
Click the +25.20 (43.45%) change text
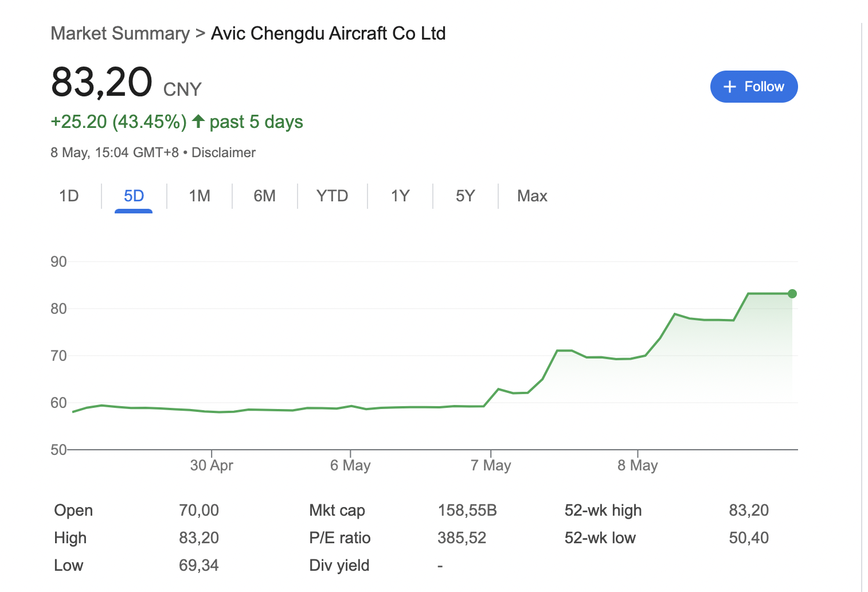pyautogui.click(x=119, y=122)
